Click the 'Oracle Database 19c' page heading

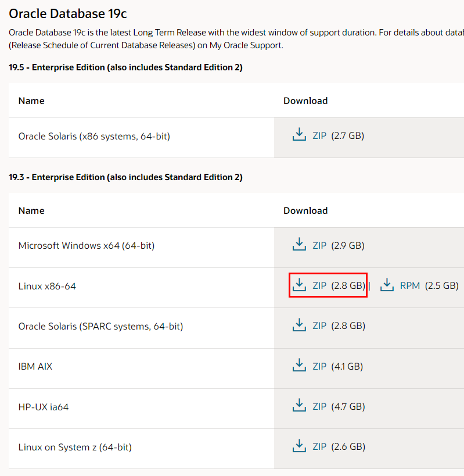[67, 14]
